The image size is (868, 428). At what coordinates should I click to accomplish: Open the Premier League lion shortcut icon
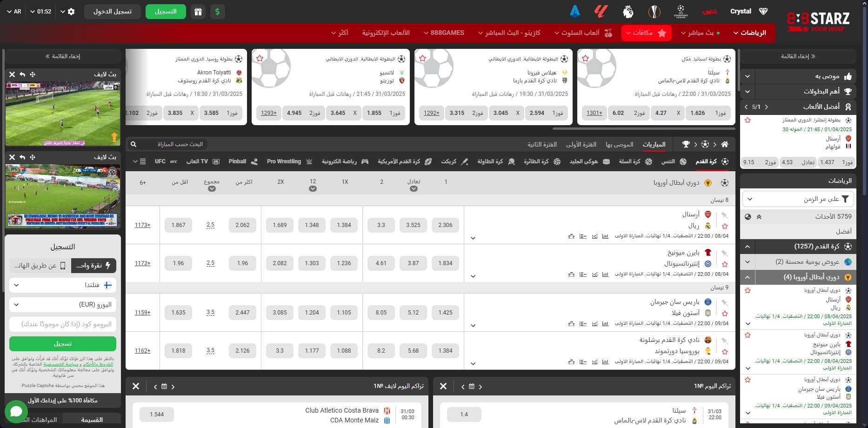[628, 12]
